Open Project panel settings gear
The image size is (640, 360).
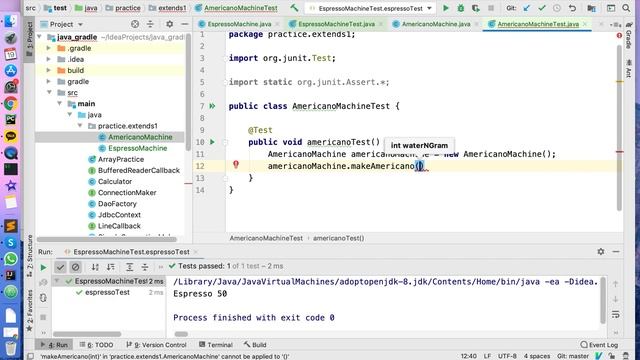[169, 24]
